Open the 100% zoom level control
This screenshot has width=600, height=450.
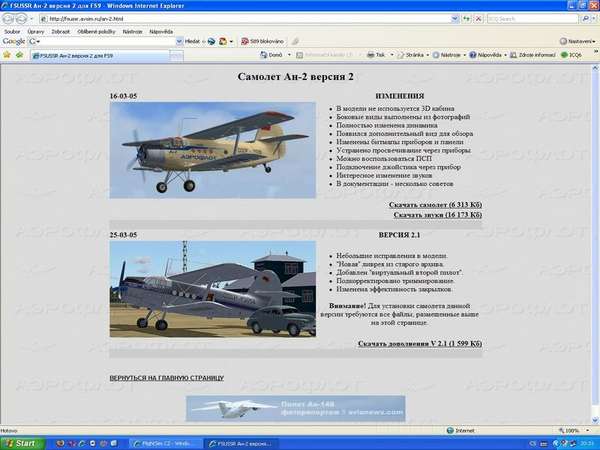[572, 430]
